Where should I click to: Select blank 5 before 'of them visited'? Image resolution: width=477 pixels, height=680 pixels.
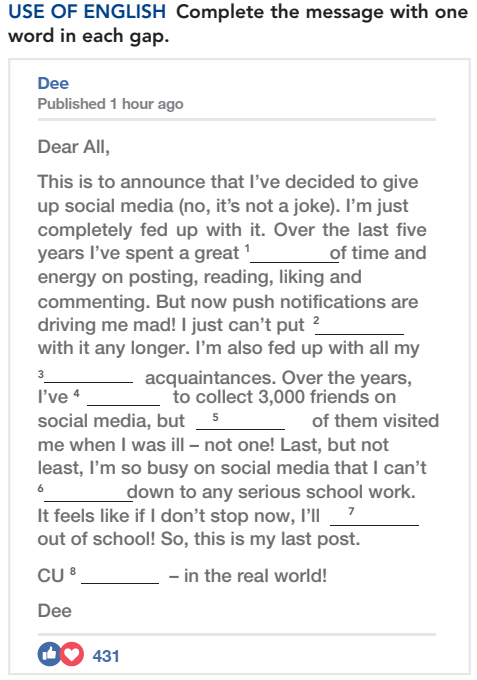(241, 421)
